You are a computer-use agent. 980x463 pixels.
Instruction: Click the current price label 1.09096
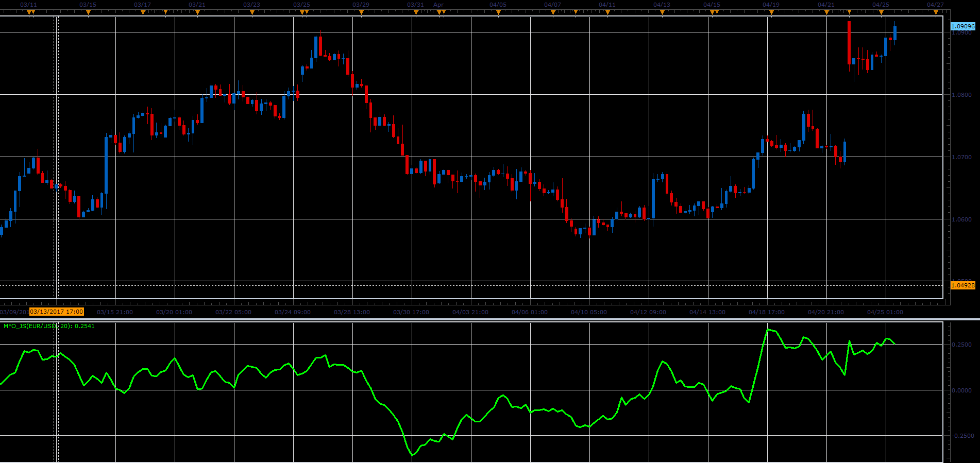(x=962, y=26)
